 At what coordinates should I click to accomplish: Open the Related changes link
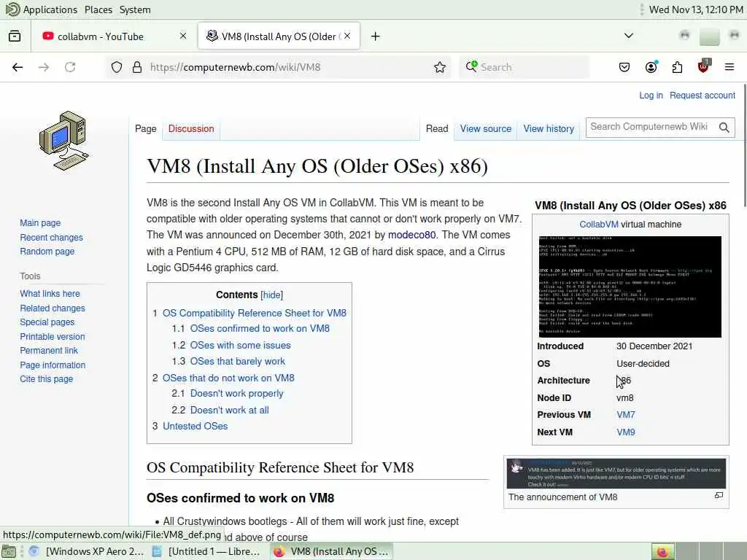pyautogui.click(x=53, y=308)
